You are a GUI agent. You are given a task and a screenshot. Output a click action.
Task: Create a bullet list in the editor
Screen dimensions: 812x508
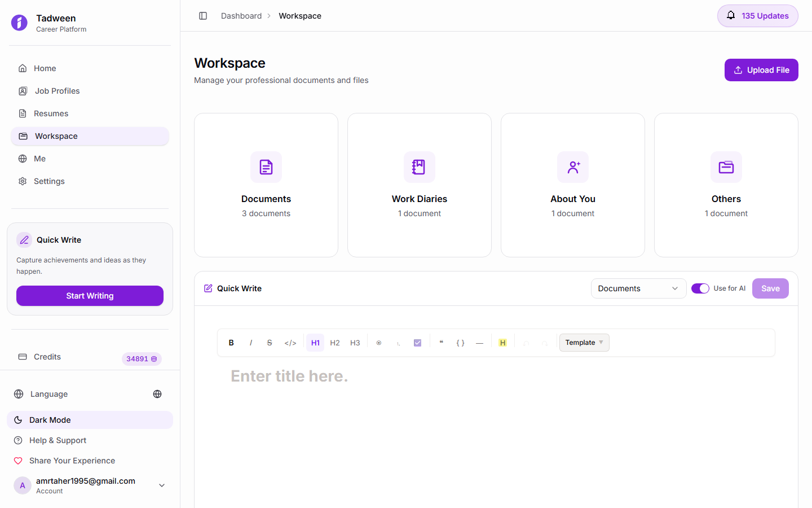point(378,343)
